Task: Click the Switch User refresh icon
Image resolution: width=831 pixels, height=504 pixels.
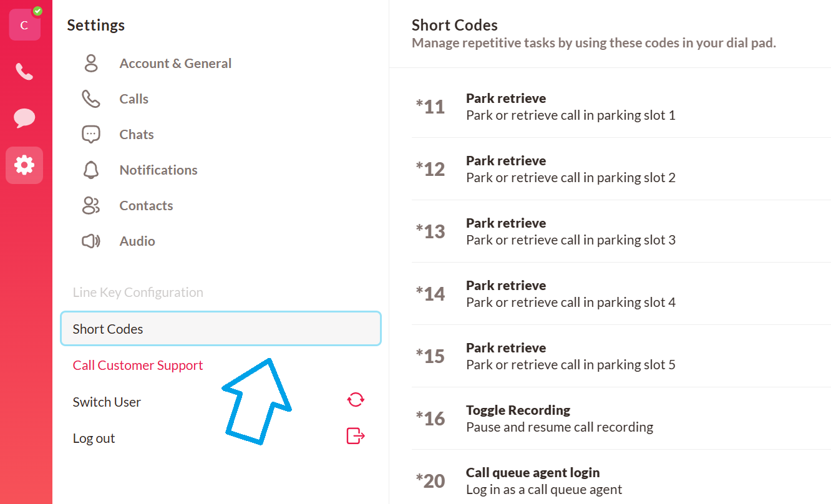Action: pos(356,399)
